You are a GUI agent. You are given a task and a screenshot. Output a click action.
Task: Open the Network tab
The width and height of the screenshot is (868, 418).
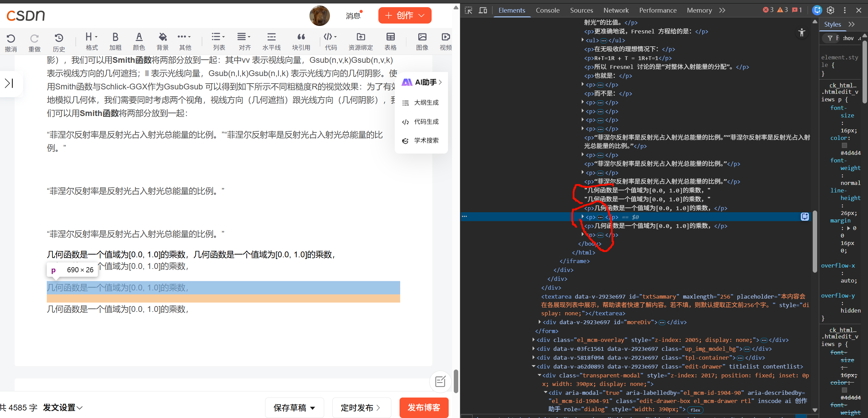[x=616, y=10]
